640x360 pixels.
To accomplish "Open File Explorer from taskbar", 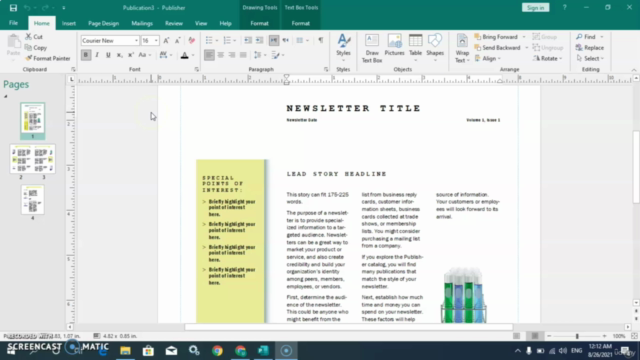I will pos(125,351).
